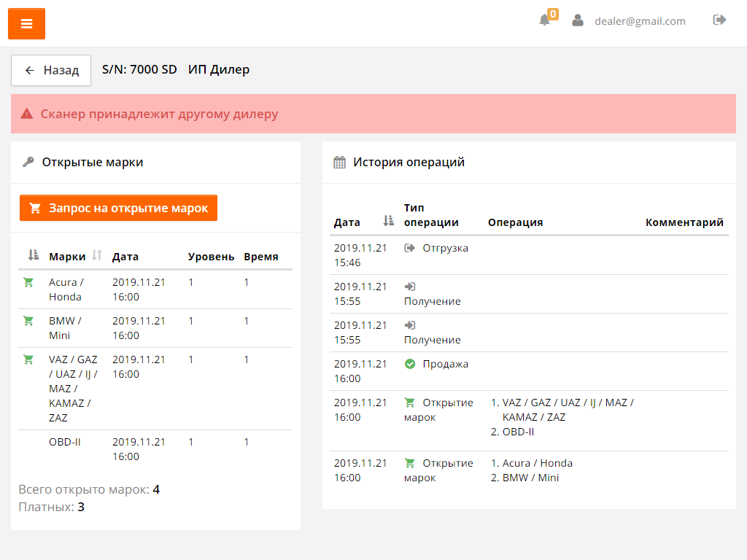The image size is (747, 560).
Task: Sort by Марки column header
Action: (x=67, y=257)
